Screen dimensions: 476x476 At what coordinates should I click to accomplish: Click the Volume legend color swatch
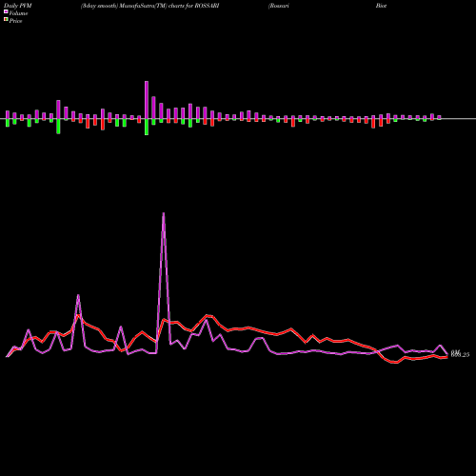(x=6, y=12)
